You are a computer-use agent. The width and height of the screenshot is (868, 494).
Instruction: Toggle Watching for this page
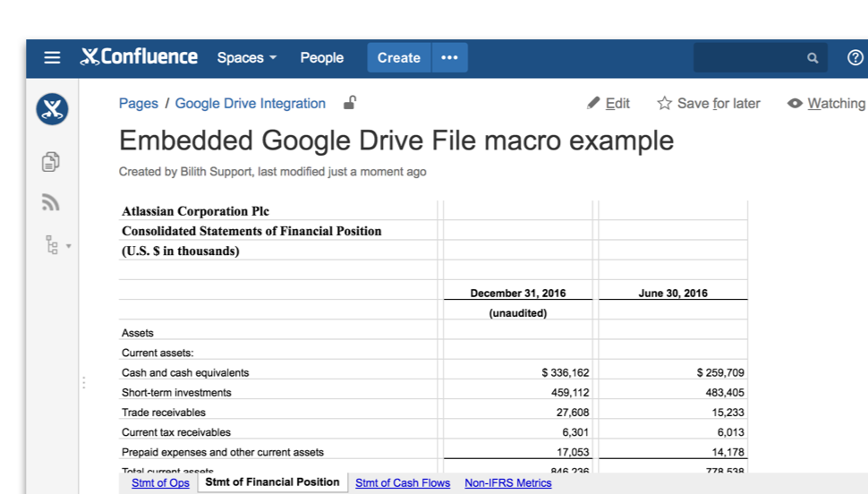[826, 104]
